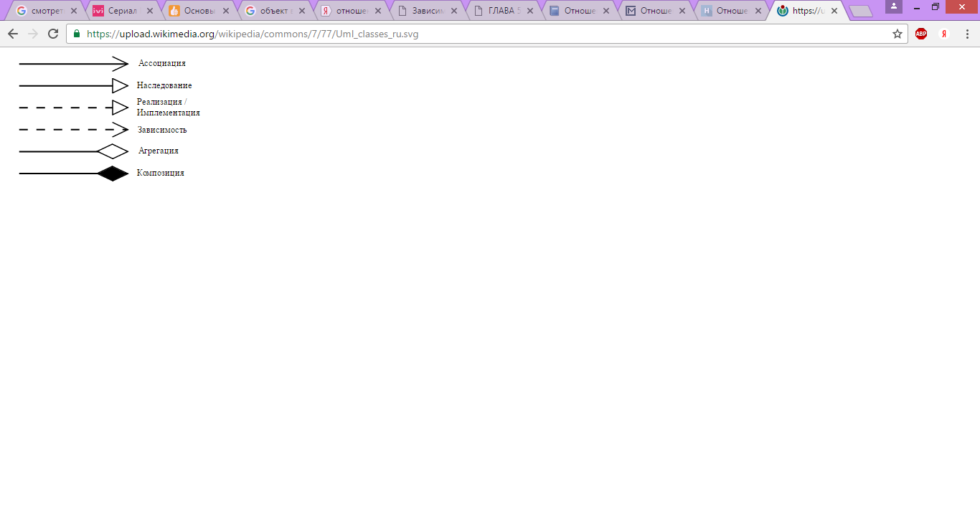Switch to the 'Зависим' tab

click(427, 11)
